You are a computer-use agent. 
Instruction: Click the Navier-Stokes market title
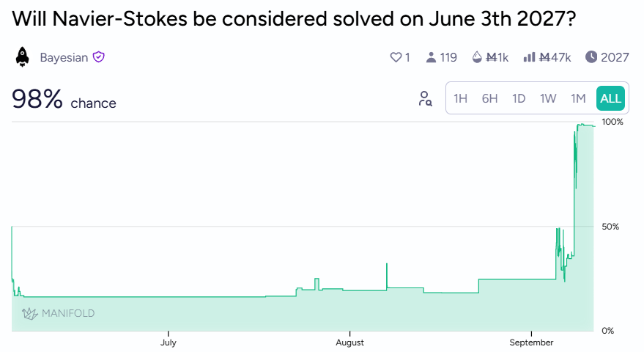(x=294, y=18)
